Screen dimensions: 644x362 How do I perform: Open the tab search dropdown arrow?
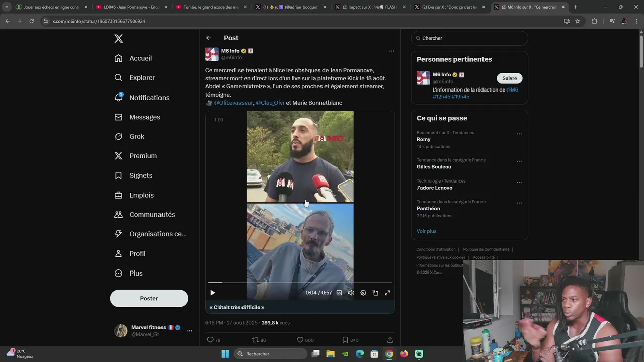point(7,7)
